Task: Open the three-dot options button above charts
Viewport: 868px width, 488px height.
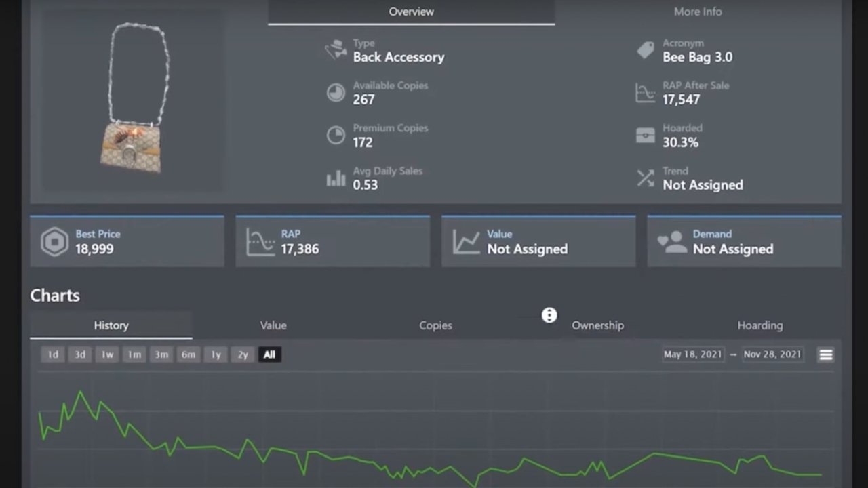Action: click(x=549, y=315)
